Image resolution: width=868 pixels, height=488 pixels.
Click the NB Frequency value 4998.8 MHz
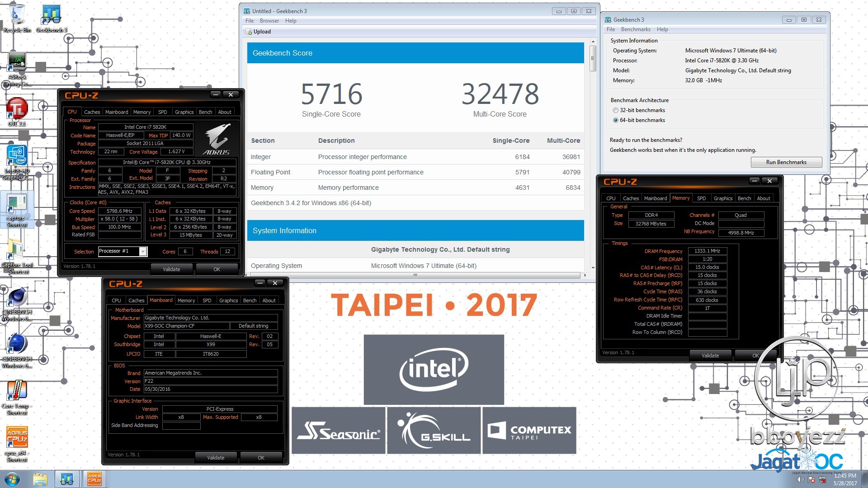click(x=741, y=233)
